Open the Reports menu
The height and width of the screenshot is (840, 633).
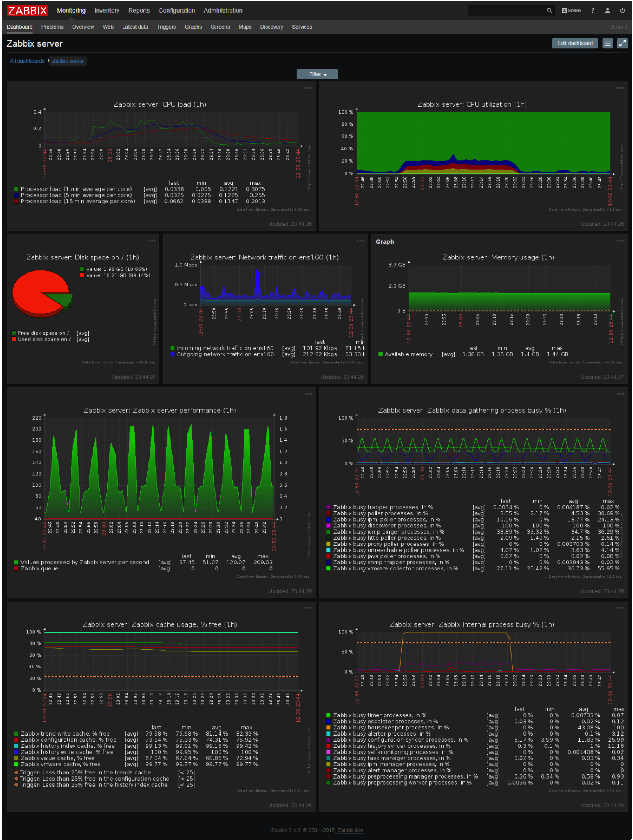(139, 11)
